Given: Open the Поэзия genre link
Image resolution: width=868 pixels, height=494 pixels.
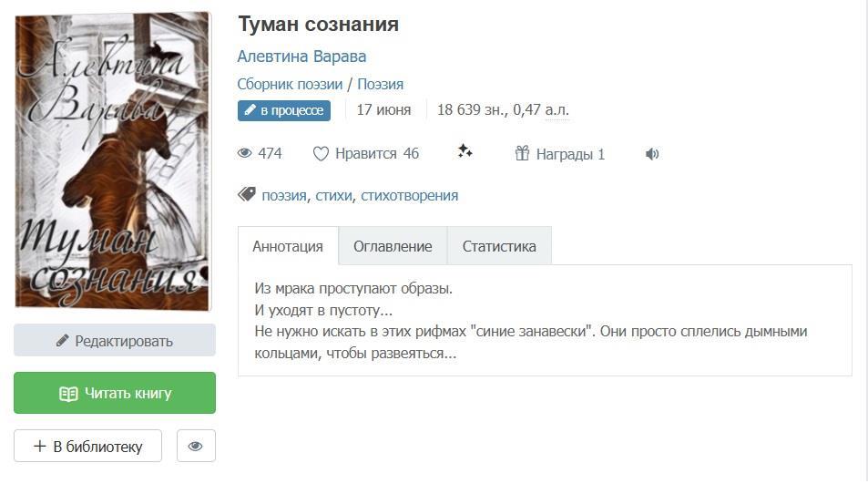Looking at the screenshot, I should click(380, 85).
